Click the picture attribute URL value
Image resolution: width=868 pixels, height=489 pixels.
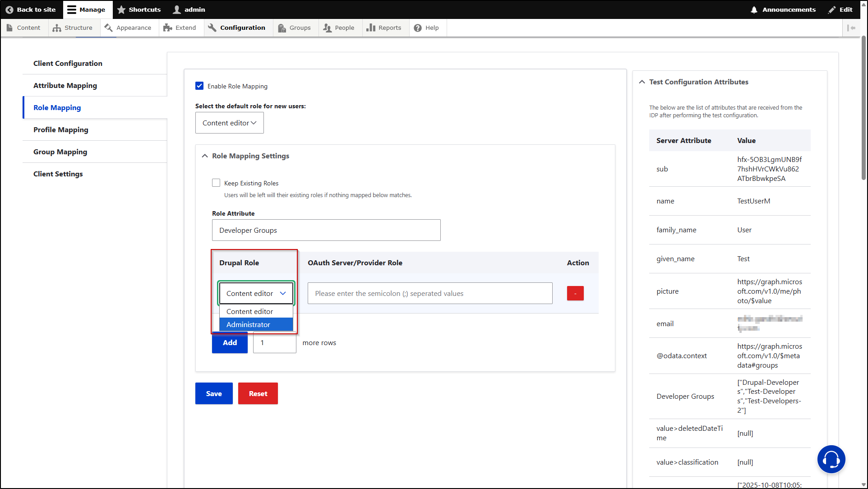770,291
